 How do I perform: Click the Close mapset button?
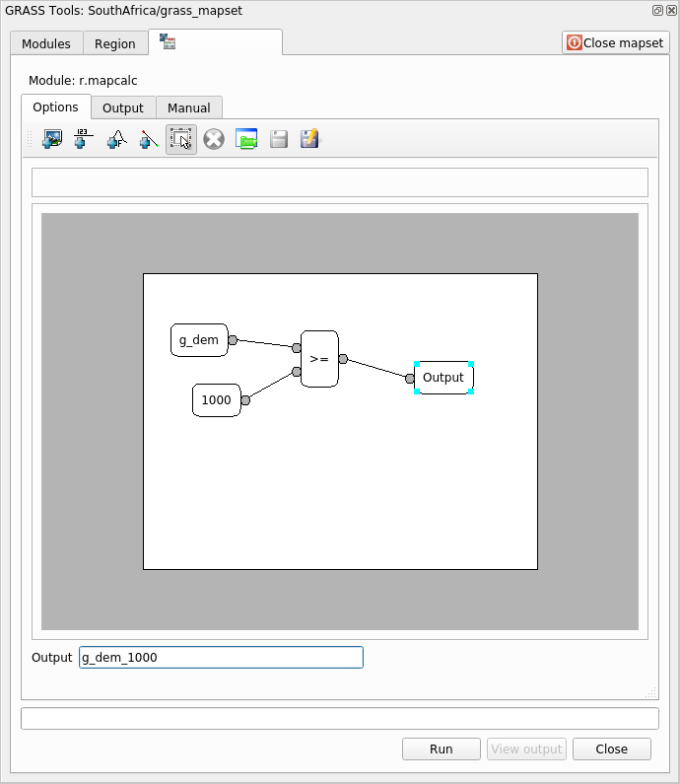click(616, 43)
